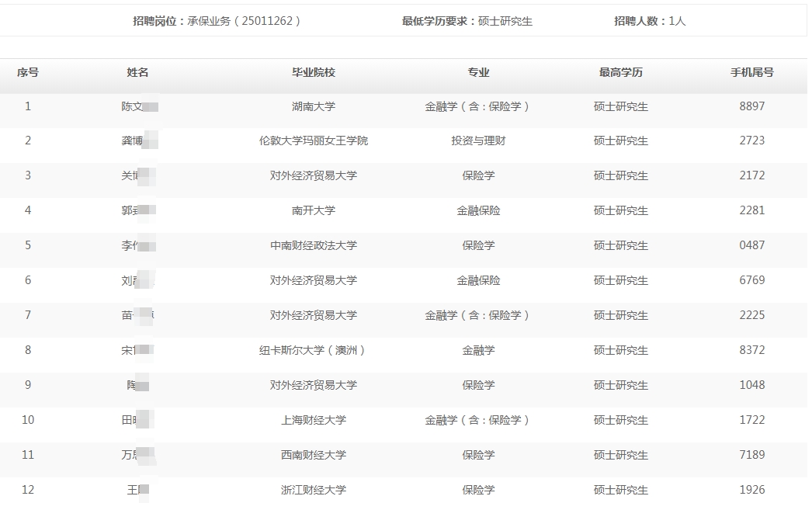The height and width of the screenshot is (510, 812).
Task: Click the 招聘人数 value 1人
Action: 677,21
